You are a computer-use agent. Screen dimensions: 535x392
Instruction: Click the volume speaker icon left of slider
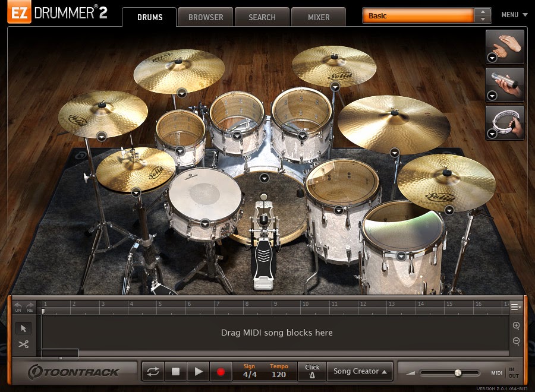click(411, 373)
